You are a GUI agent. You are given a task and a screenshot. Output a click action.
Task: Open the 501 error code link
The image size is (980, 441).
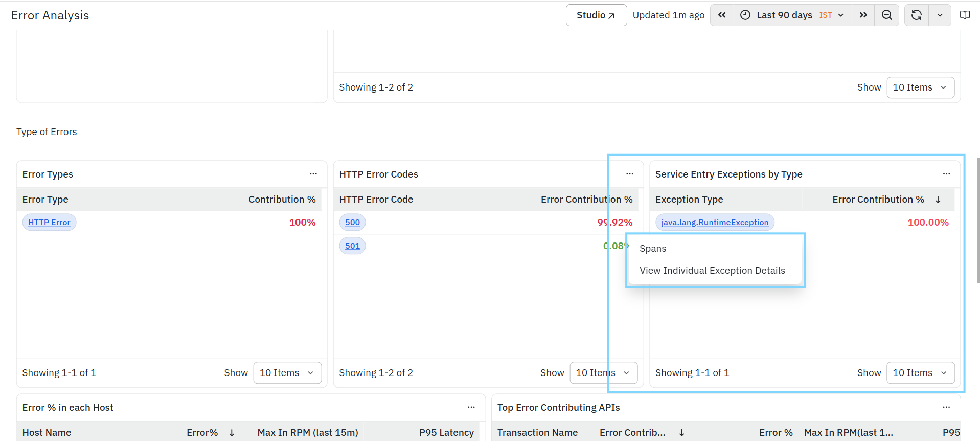pos(352,246)
